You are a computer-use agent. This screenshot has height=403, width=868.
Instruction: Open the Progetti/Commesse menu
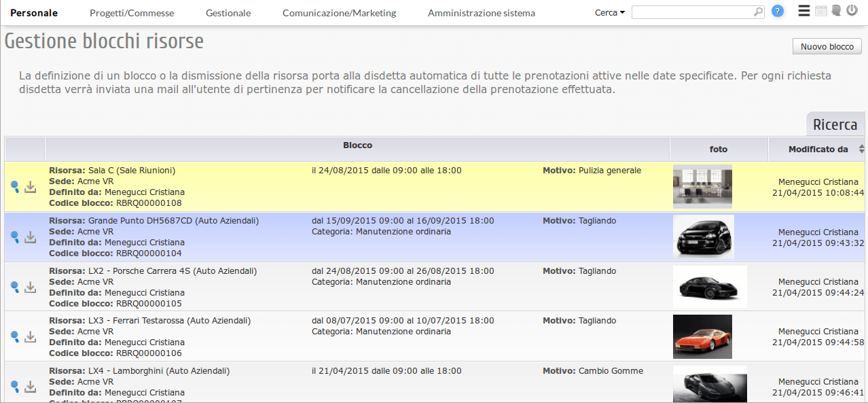pos(132,13)
